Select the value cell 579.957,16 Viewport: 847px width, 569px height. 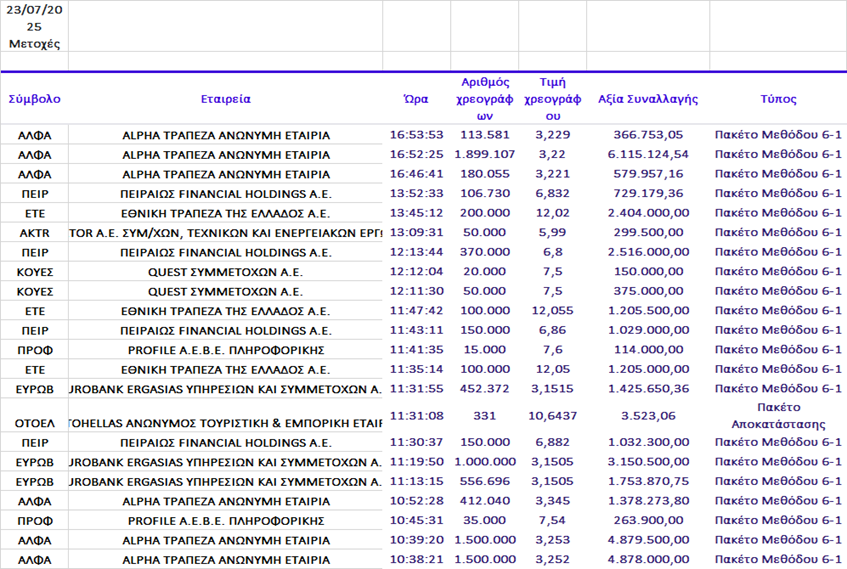[x=648, y=173]
